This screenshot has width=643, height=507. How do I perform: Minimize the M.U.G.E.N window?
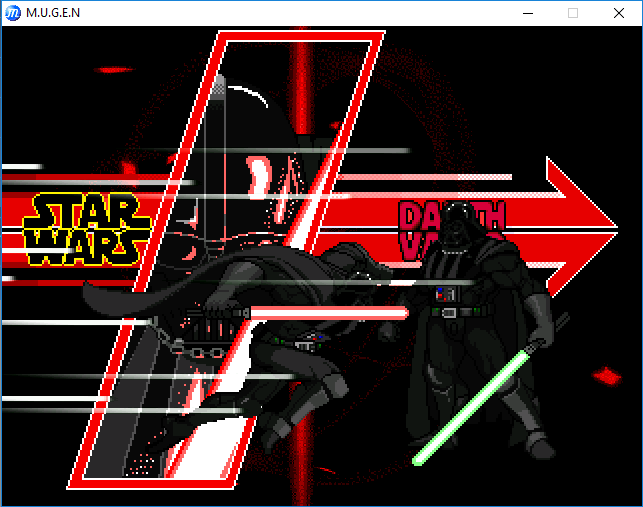click(x=528, y=13)
